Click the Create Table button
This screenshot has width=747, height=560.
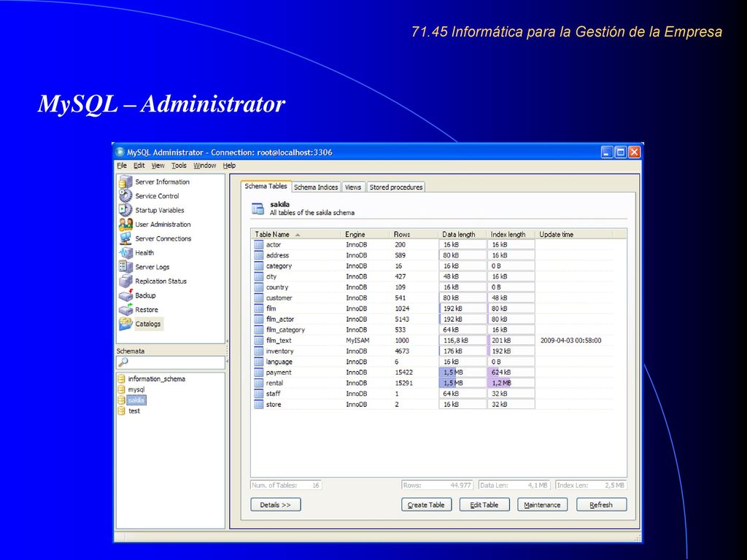426,505
